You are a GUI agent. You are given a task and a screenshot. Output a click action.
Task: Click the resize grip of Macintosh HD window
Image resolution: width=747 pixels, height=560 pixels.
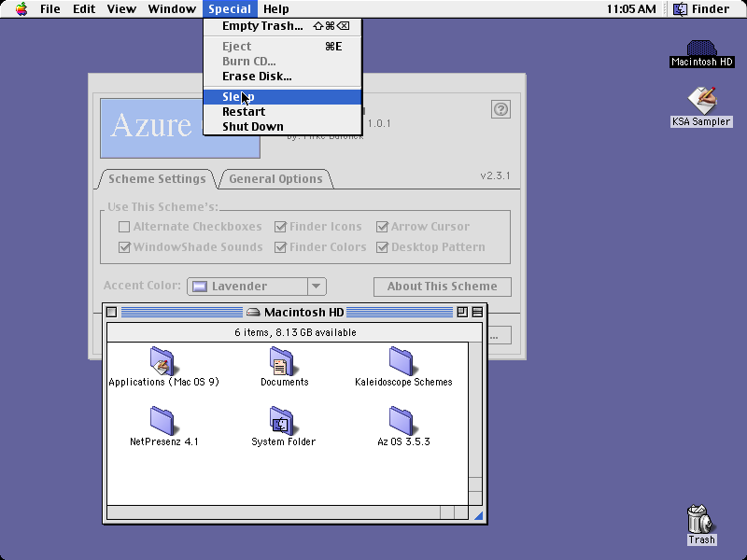click(x=478, y=515)
